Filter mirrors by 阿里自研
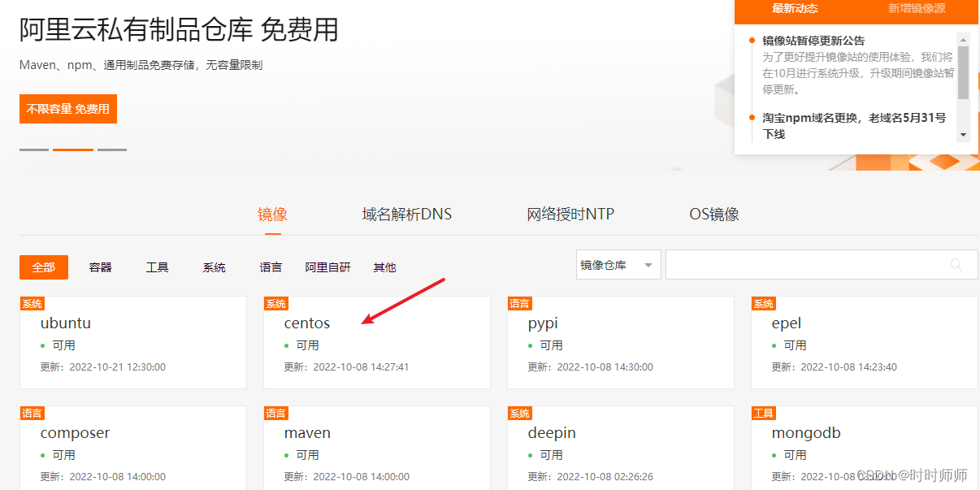Viewport: 980px width, 490px height. pos(327,267)
